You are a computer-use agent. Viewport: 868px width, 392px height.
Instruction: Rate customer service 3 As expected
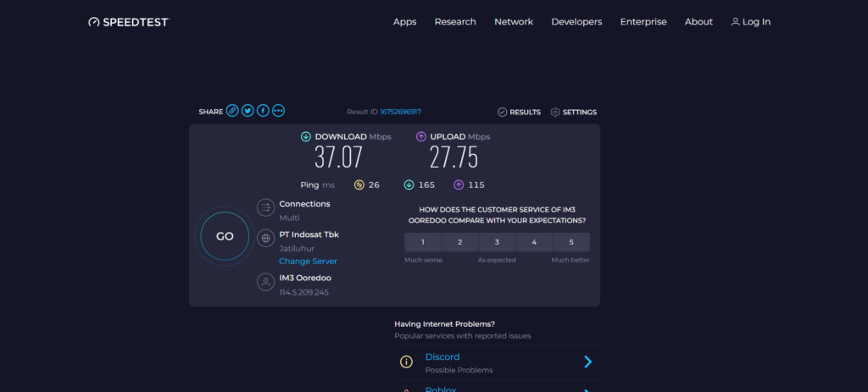(497, 242)
